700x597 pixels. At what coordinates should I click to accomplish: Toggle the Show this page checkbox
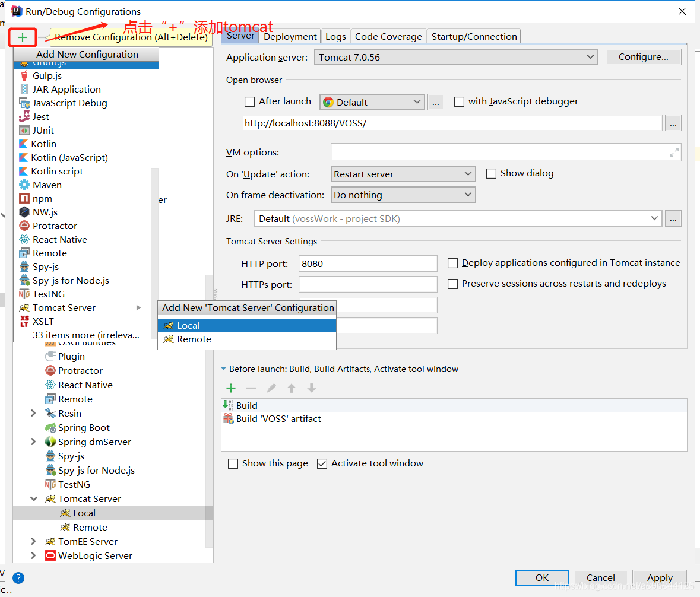(x=233, y=463)
